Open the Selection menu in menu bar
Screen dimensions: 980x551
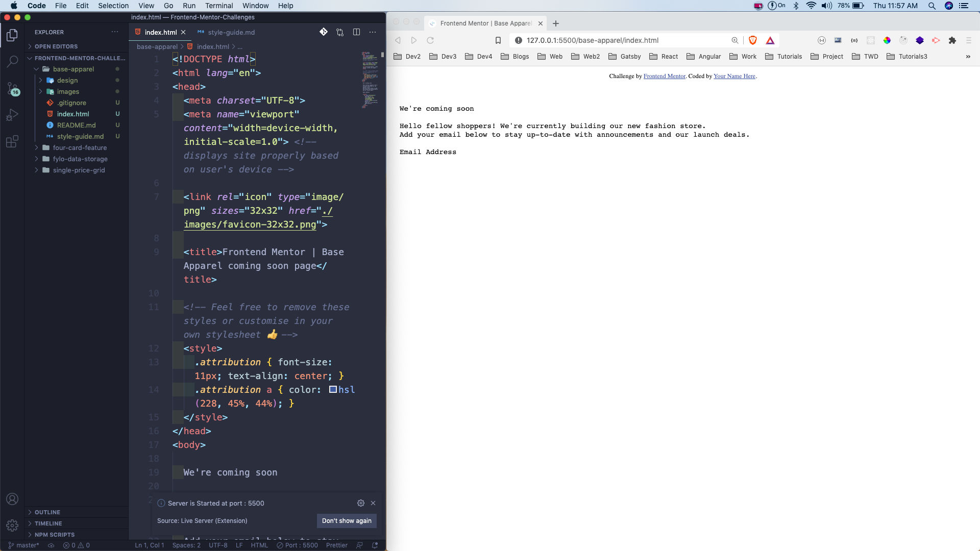click(x=113, y=6)
